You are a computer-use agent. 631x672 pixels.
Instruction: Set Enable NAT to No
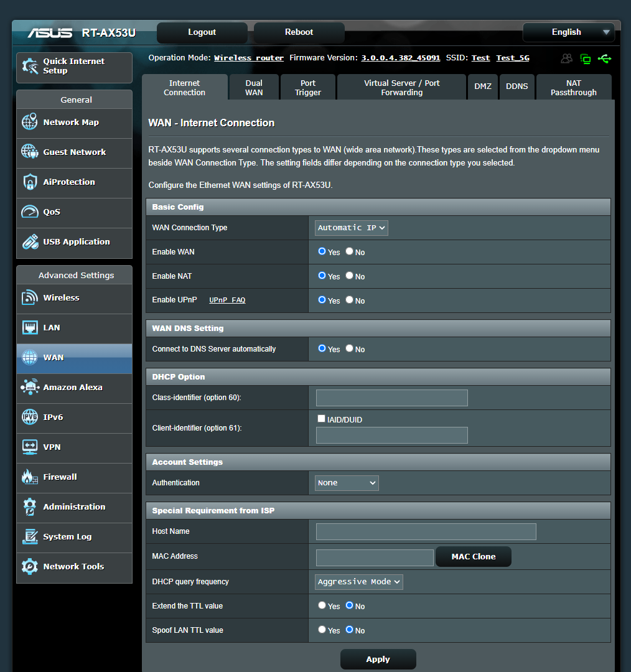(349, 276)
